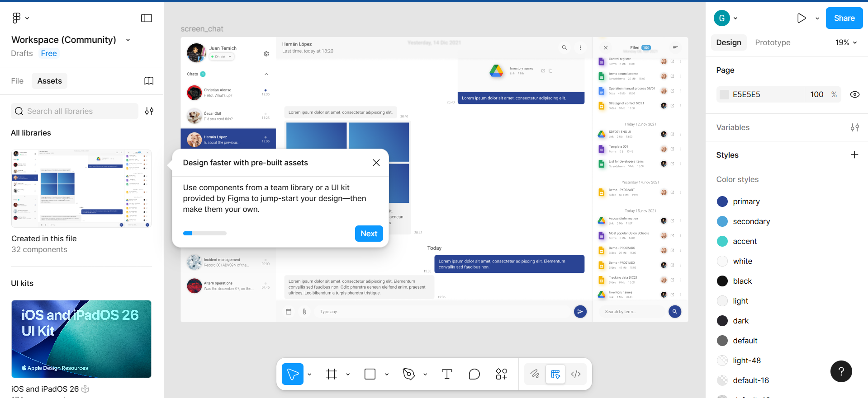The image size is (868, 398).
Task: Open the help question mark button
Action: 841,371
